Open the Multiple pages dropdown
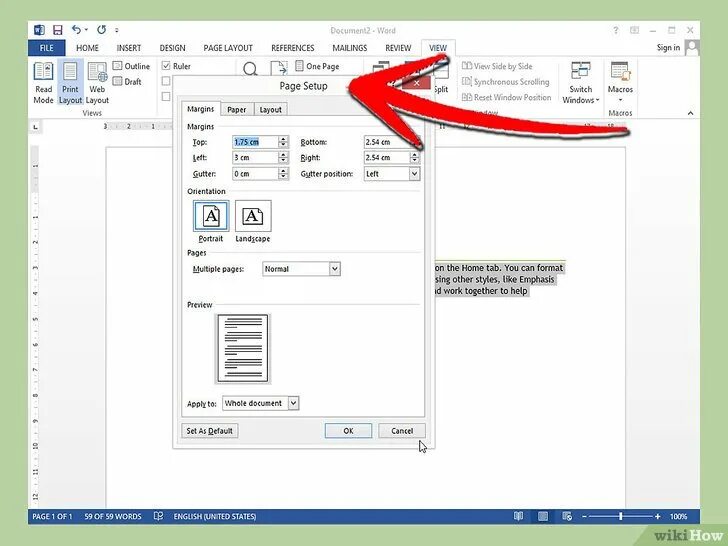The width and height of the screenshot is (728, 546). point(335,269)
